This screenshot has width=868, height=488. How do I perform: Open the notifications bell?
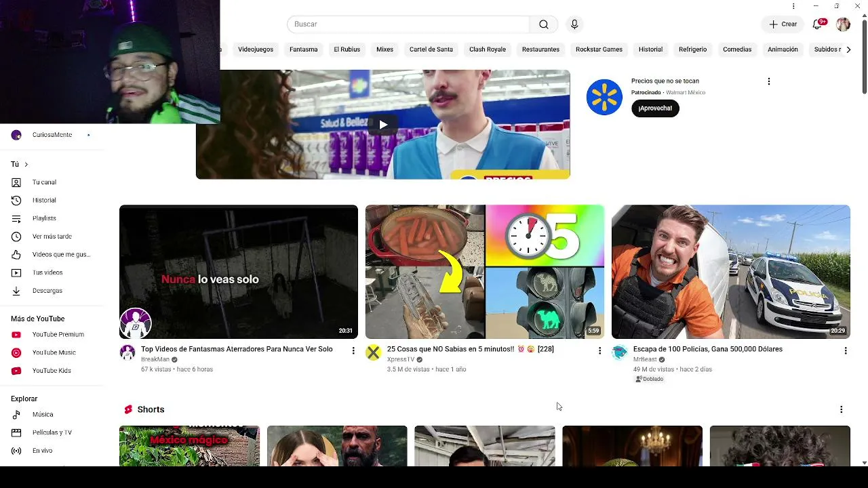tap(818, 24)
